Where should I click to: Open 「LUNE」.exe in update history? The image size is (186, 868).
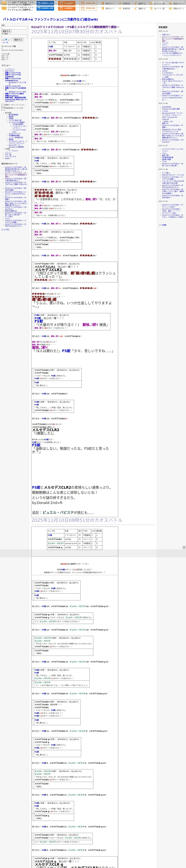point(167,121)
